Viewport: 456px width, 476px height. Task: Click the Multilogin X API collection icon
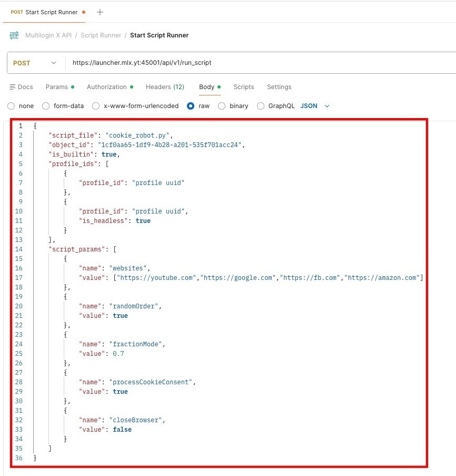14,35
